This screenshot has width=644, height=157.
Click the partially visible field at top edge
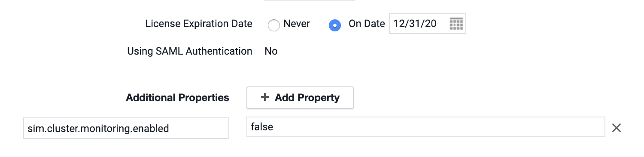tap(310, 0)
